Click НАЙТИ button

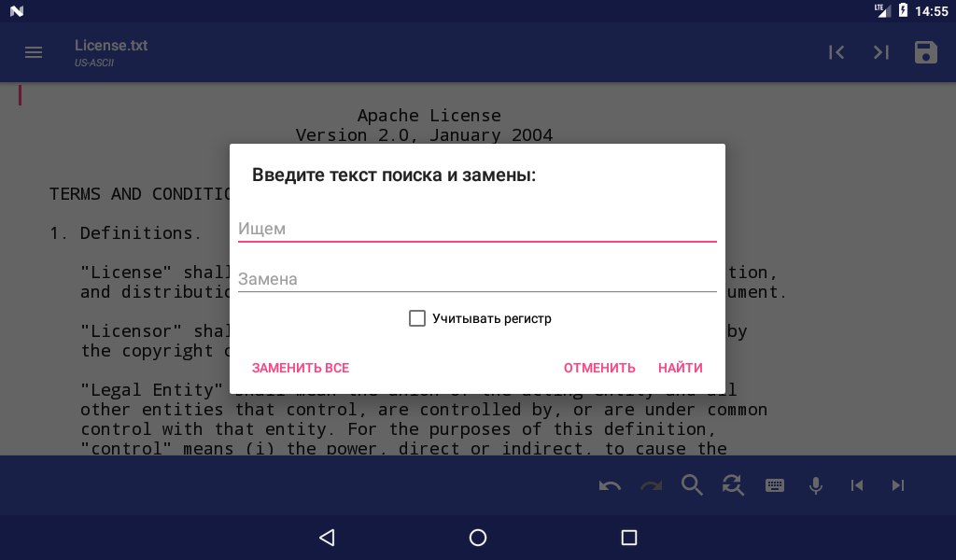[681, 368]
